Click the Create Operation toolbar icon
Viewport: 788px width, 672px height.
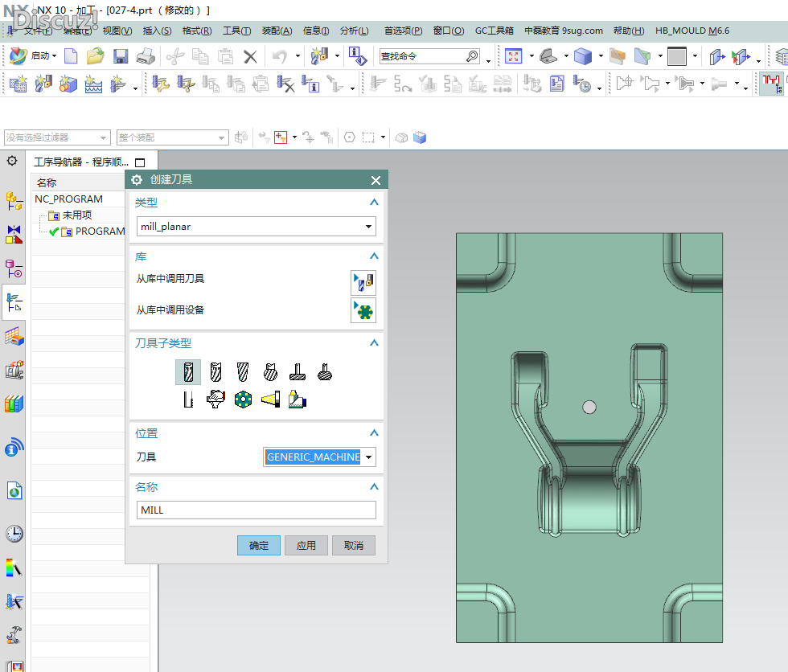pyautogui.click(x=118, y=84)
